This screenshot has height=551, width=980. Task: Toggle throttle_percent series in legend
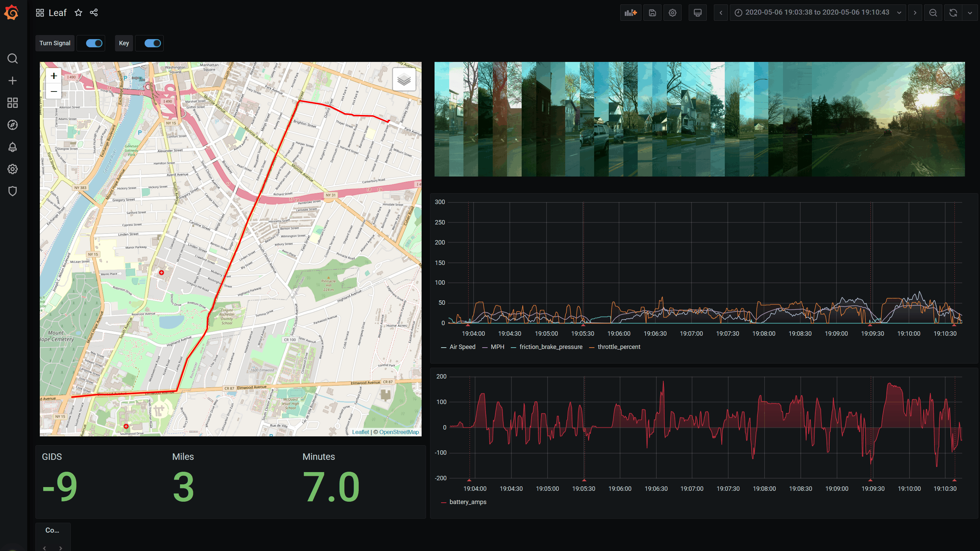(619, 347)
